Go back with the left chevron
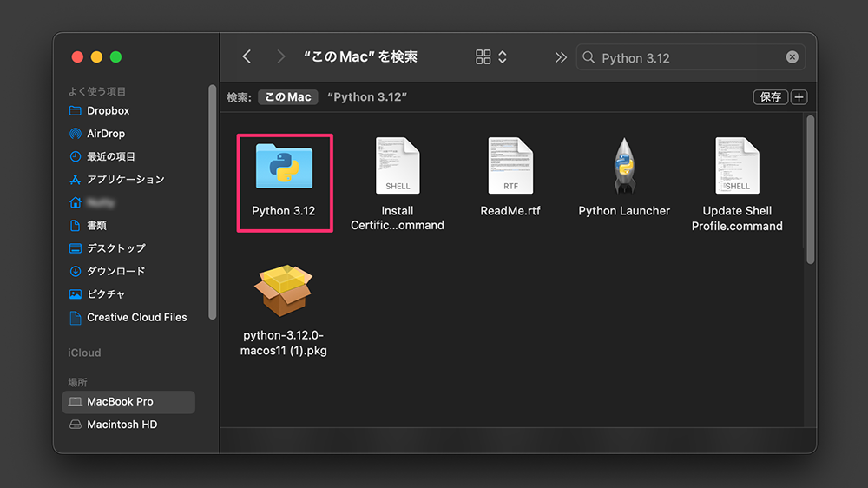The width and height of the screenshot is (868, 488). pos(247,56)
